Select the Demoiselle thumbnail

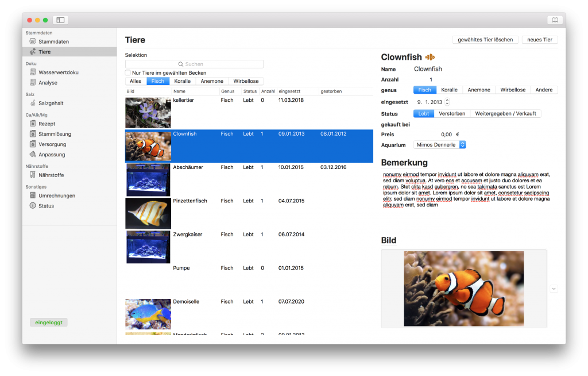click(x=148, y=314)
